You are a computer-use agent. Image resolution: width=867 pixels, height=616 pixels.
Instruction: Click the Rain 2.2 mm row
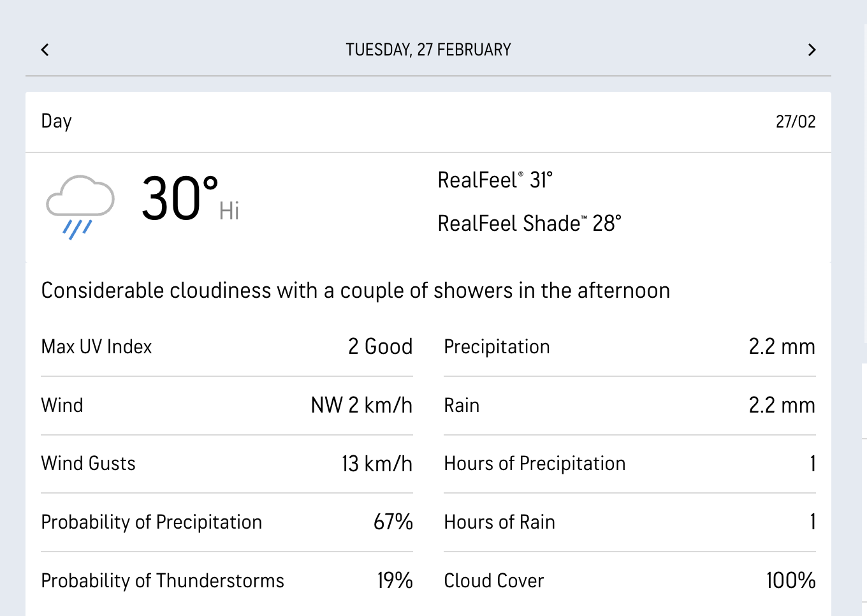click(x=629, y=406)
